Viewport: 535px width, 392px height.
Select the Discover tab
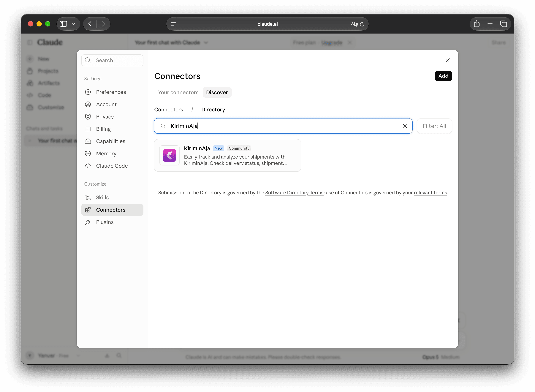coord(217,93)
